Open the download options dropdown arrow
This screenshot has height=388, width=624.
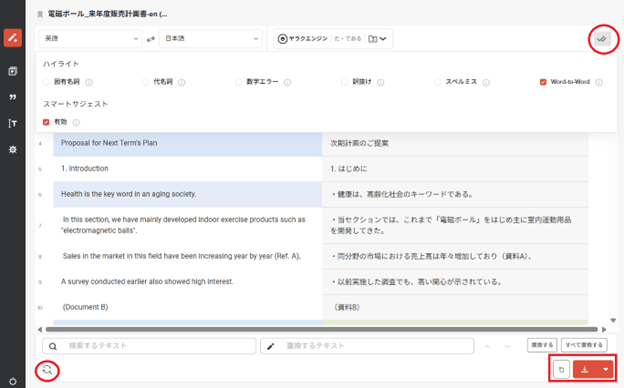606,370
